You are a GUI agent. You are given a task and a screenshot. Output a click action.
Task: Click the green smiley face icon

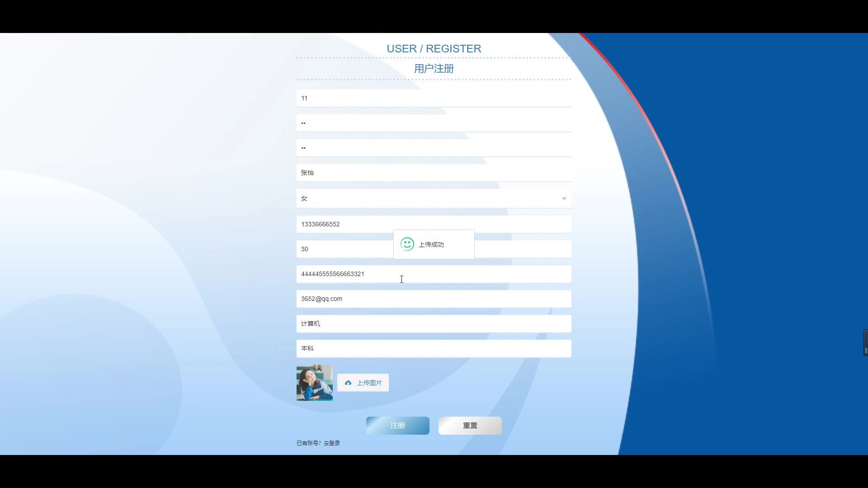point(407,244)
